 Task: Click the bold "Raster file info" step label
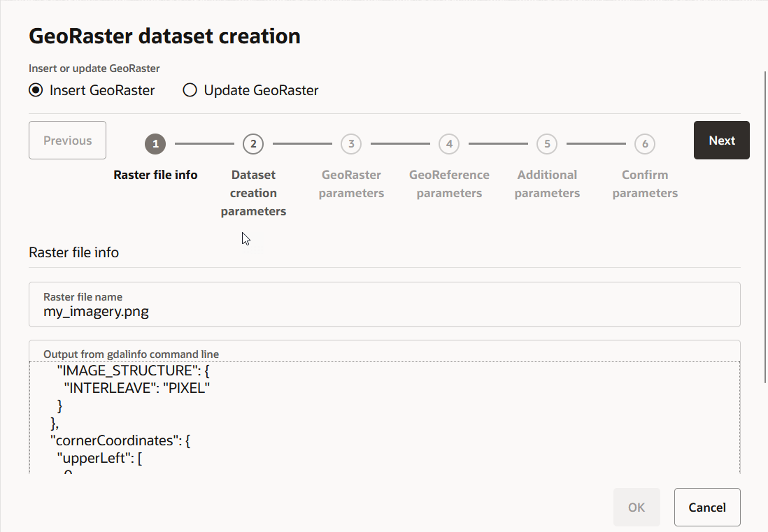pyautogui.click(x=155, y=175)
